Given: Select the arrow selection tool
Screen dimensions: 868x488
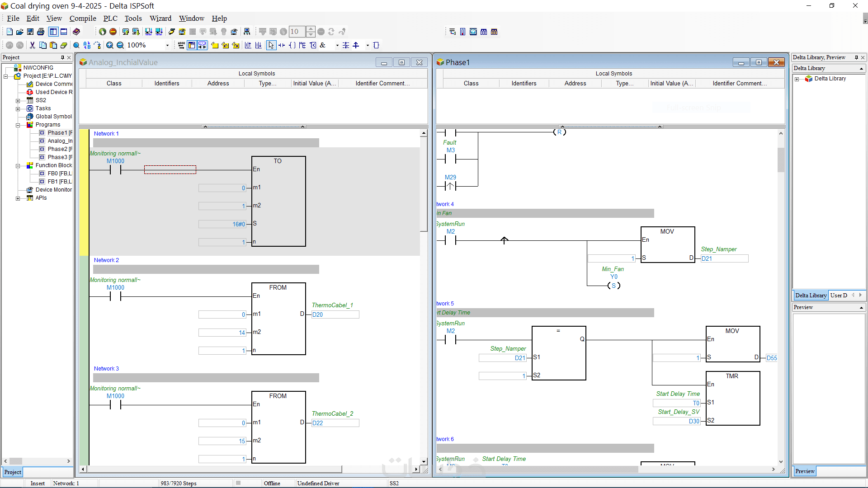Looking at the screenshot, I should pyautogui.click(x=271, y=45).
